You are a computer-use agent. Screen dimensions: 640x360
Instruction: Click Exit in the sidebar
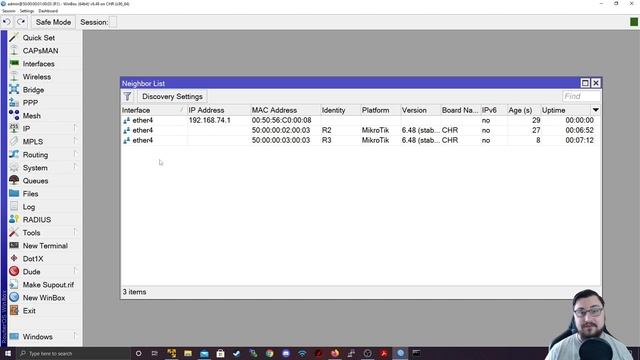29,311
